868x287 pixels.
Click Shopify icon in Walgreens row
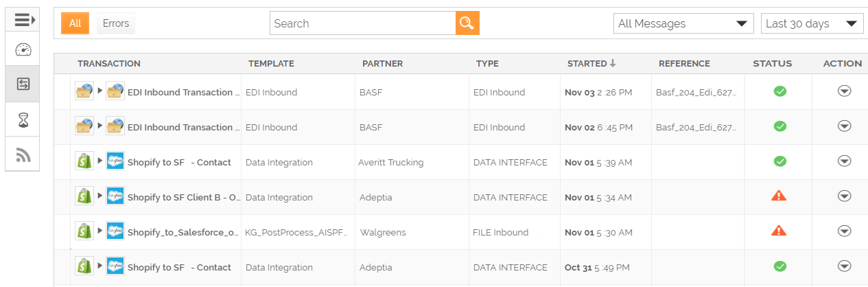(x=84, y=231)
